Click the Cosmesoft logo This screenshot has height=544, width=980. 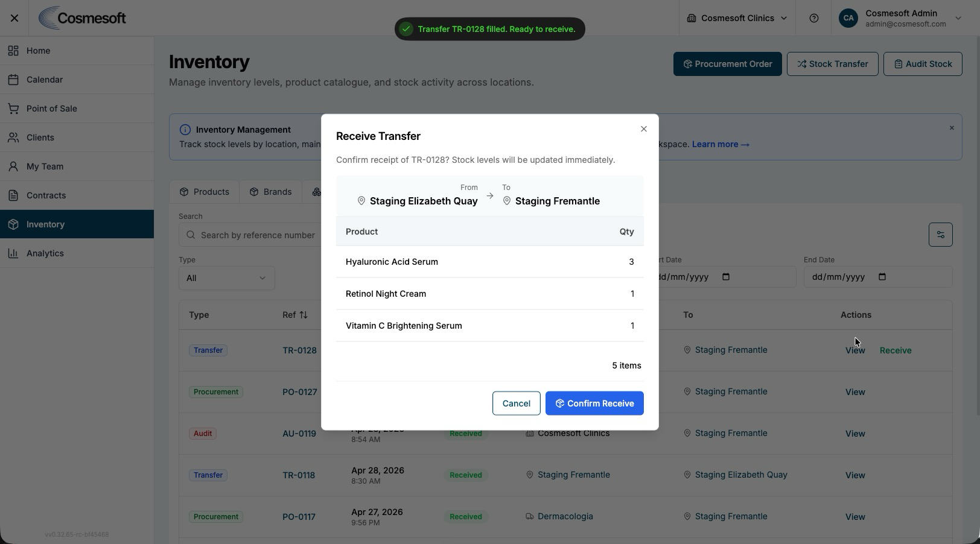(82, 18)
